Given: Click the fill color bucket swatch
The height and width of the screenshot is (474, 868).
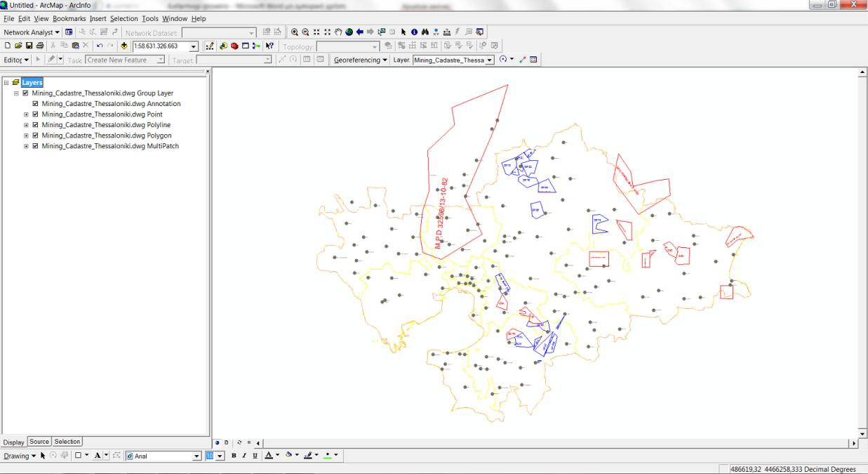Looking at the screenshot, I should (x=288, y=456).
